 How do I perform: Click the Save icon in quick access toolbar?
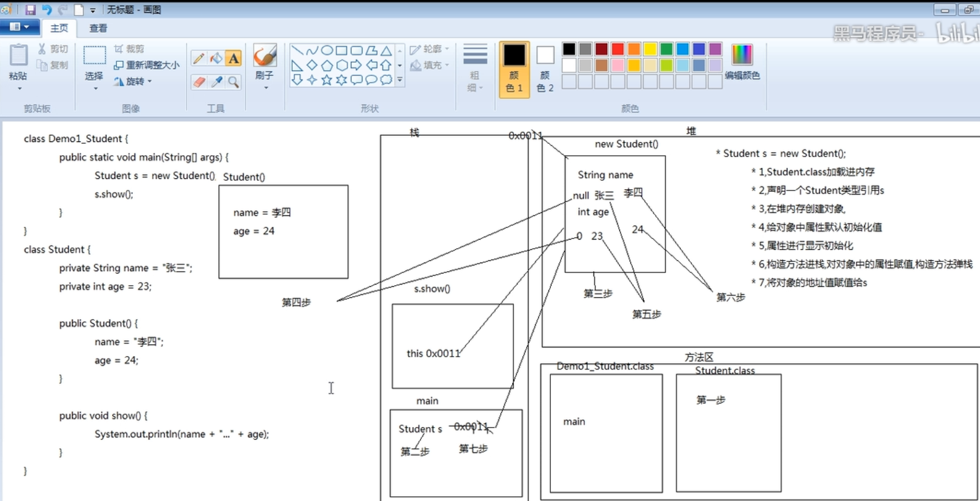click(x=30, y=10)
